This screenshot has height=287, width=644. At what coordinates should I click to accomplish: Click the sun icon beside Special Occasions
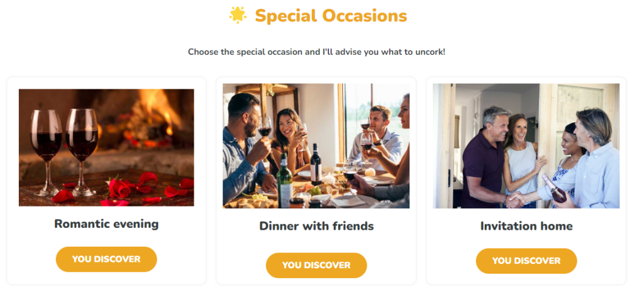click(238, 15)
